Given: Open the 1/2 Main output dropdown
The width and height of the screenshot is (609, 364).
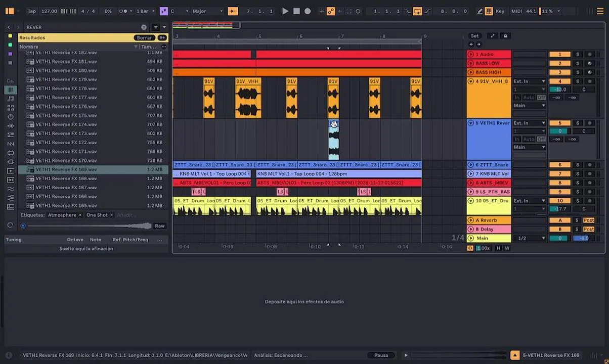Looking at the screenshot, I should tap(530, 238).
